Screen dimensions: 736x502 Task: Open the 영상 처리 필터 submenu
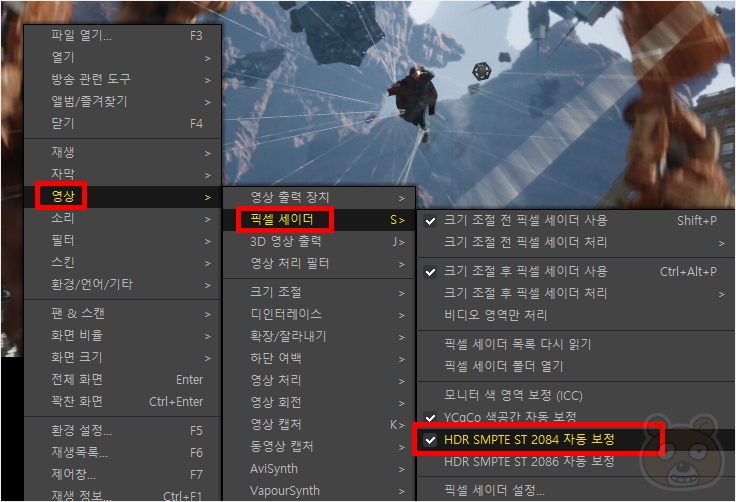click(319, 264)
